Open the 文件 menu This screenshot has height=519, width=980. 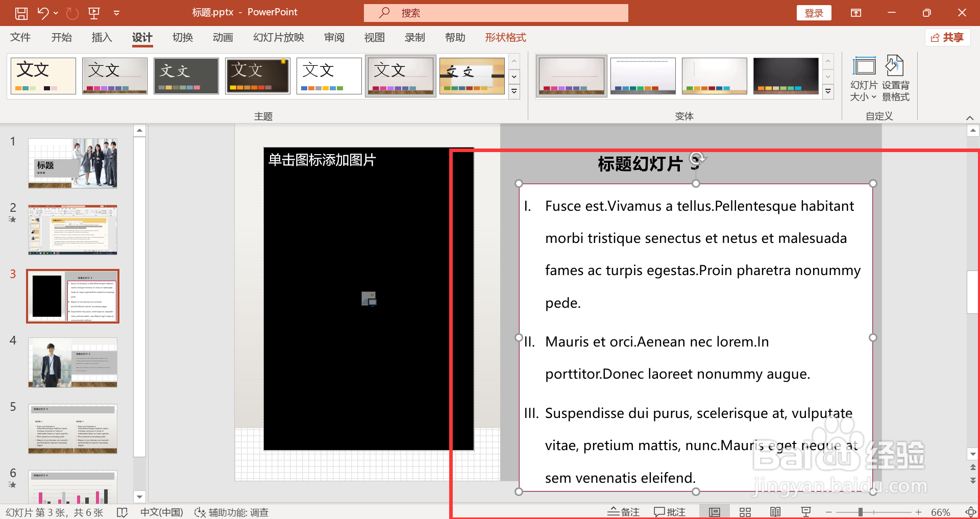click(x=20, y=37)
